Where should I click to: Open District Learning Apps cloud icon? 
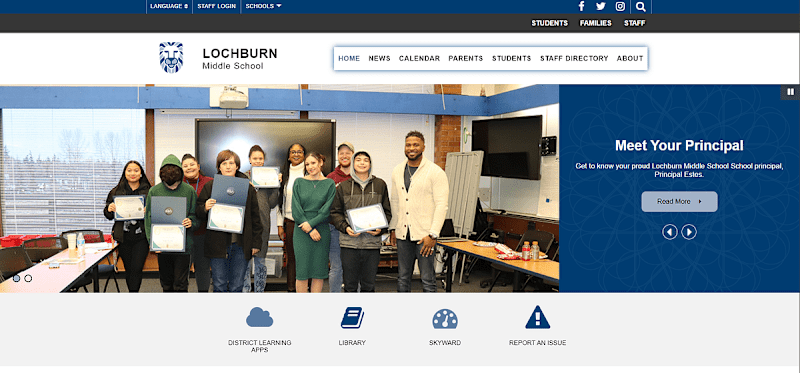point(259,317)
